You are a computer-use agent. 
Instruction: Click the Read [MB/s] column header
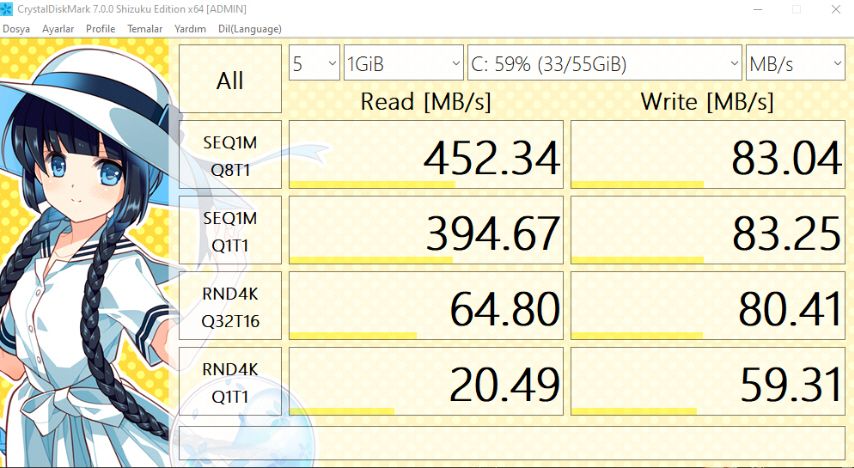(425, 102)
